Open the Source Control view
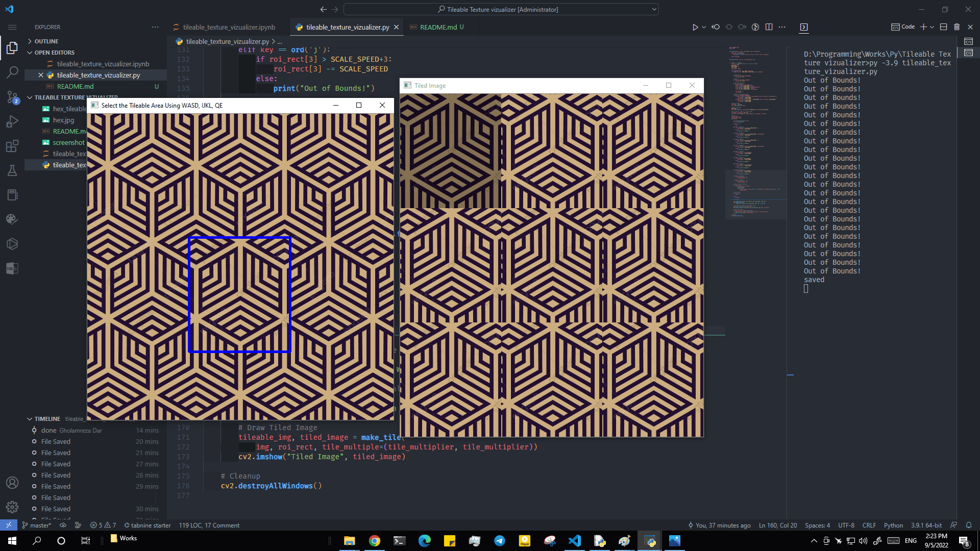This screenshot has width=980, height=551. [12, 97]
